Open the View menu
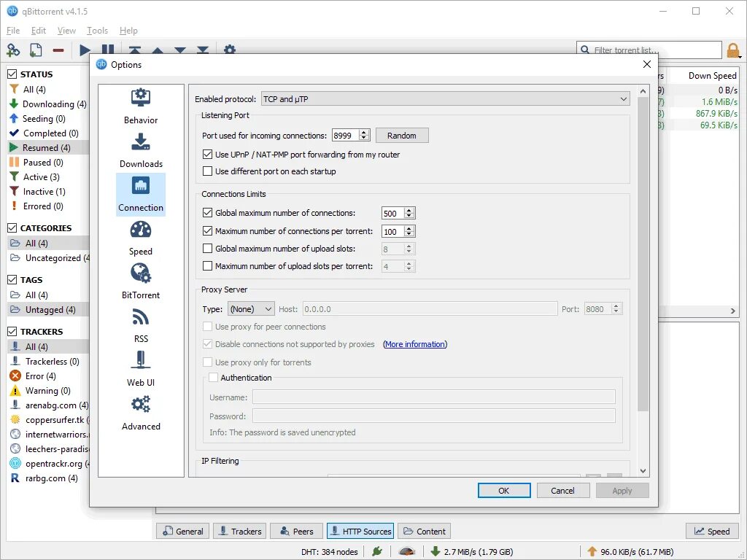 click(66, 31)
